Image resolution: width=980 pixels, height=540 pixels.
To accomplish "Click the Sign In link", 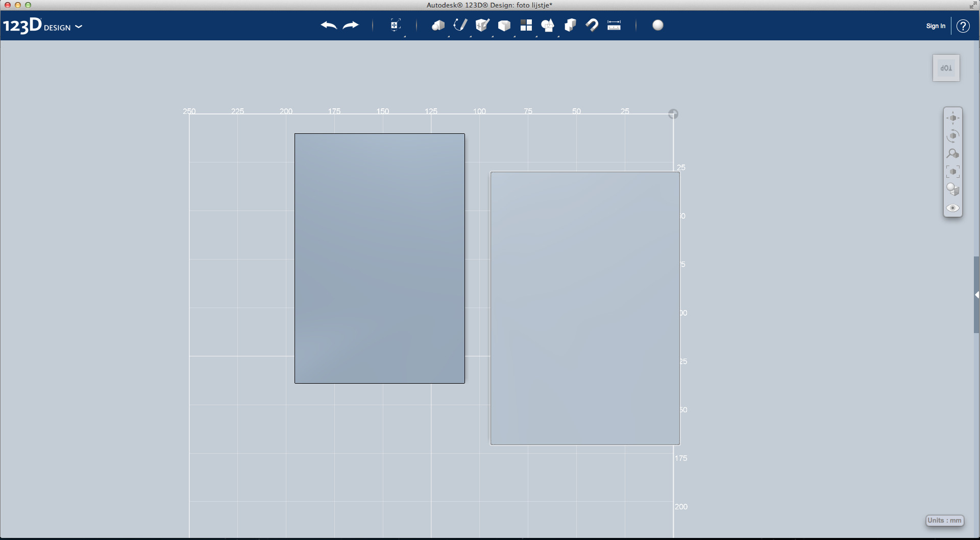I will click(936, 26).
